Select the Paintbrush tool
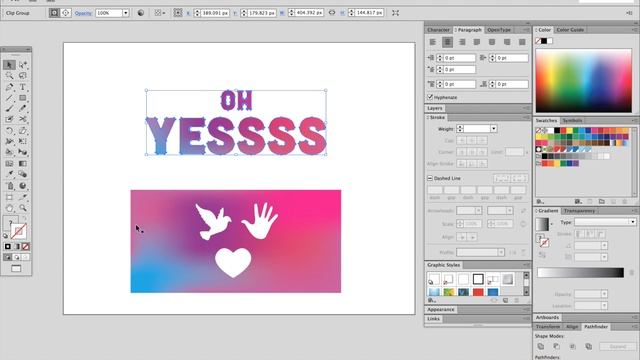 (9, 109)
